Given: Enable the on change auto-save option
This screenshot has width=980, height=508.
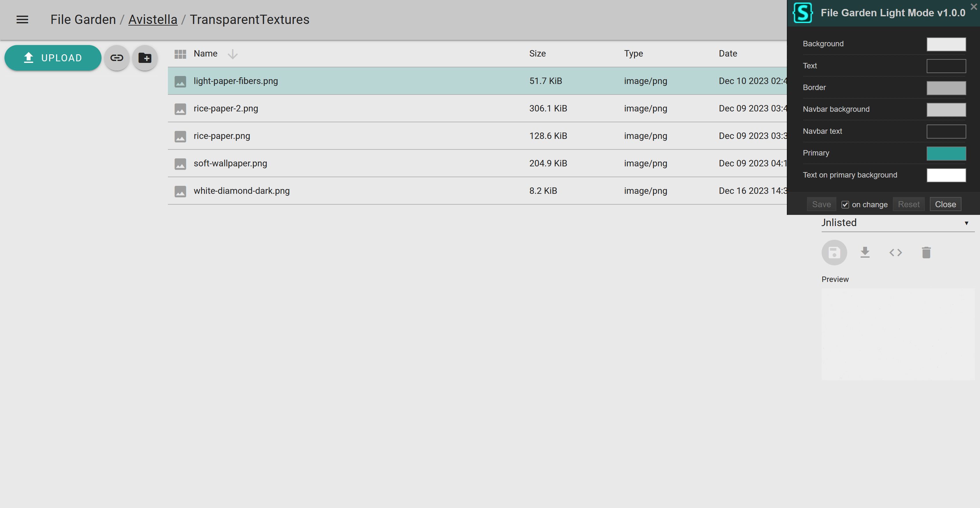Looking at the screenshot, I should 845,204.
